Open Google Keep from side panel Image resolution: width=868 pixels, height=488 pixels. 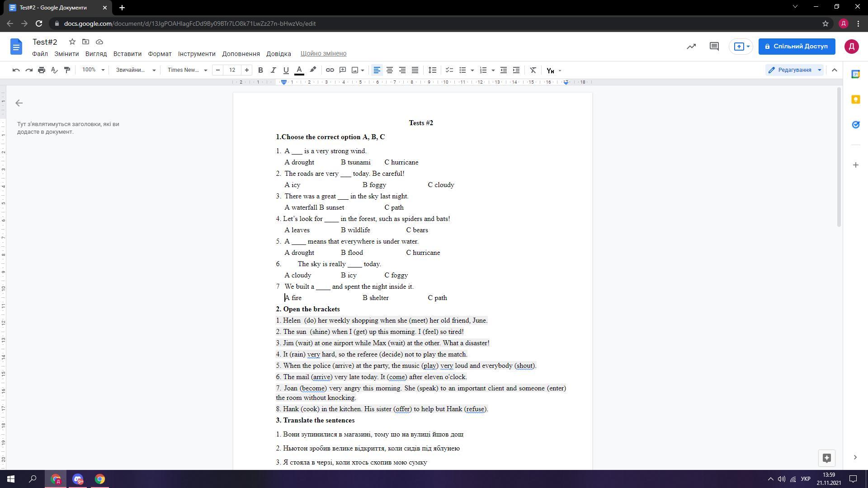coord(855,100)
